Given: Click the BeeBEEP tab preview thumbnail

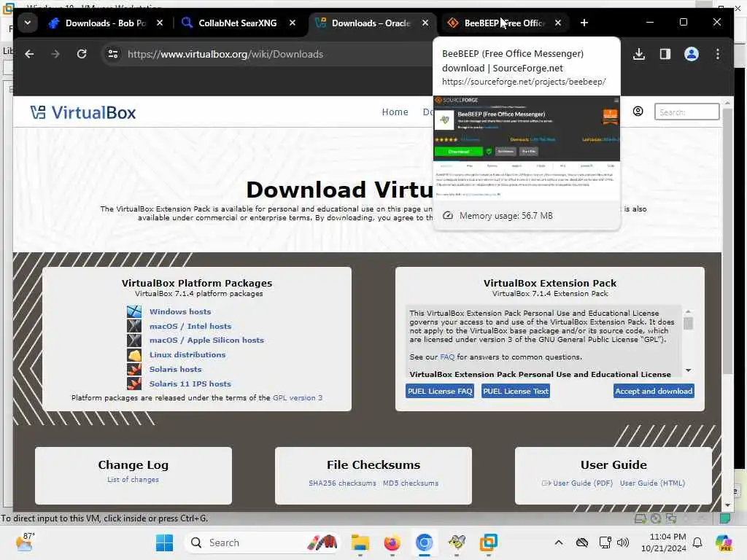Looking at the screenshot, I should [x=527, y=148].
